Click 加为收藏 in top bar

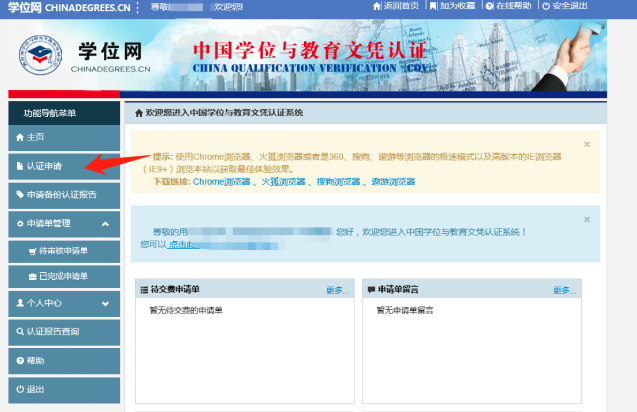coord(457,6)
